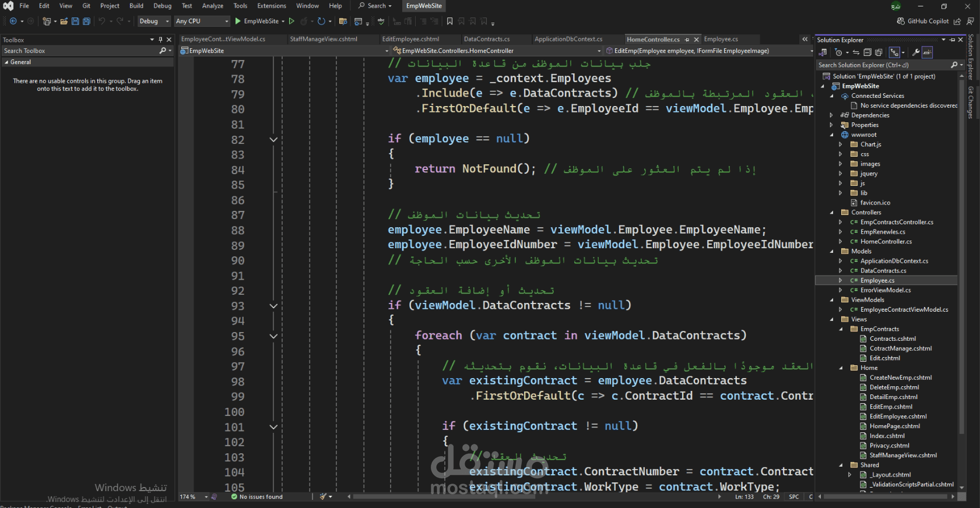This screenshot has height=508, width=980.
Task: Open the Analyze menu
Action: (x=213, y=6)
